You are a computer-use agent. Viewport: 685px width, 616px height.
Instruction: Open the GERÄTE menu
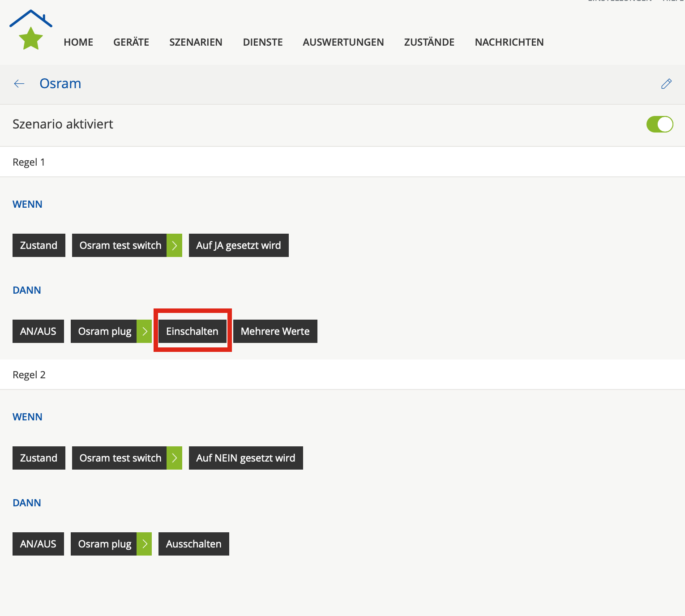pos(131,42)
